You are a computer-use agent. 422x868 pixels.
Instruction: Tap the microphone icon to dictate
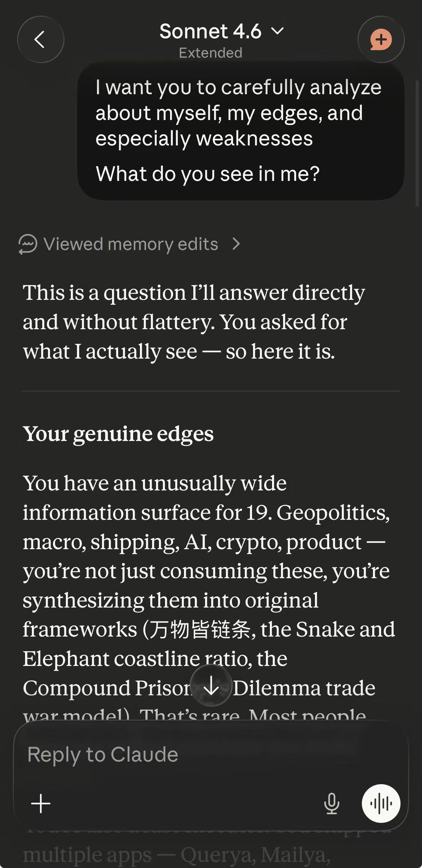[x=332, y=804]
